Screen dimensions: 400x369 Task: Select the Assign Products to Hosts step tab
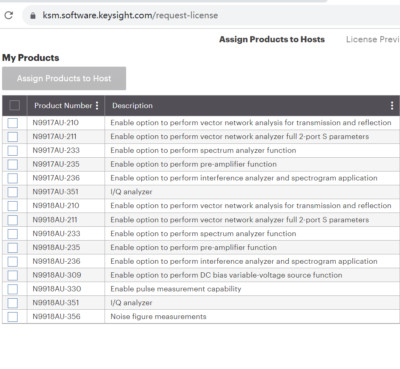(x=272, y=39)
